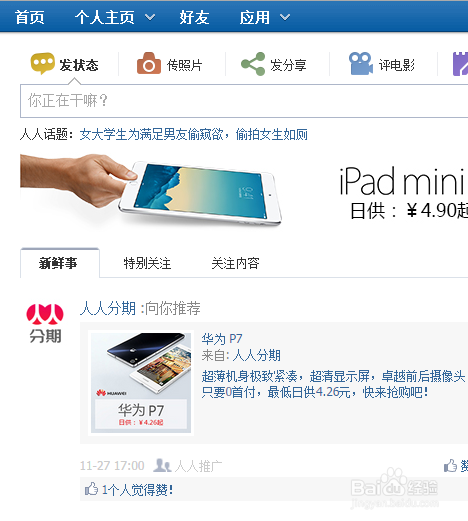Click the 你正在干嘛？ status input field
468x521 pixels.
[244, 101]
